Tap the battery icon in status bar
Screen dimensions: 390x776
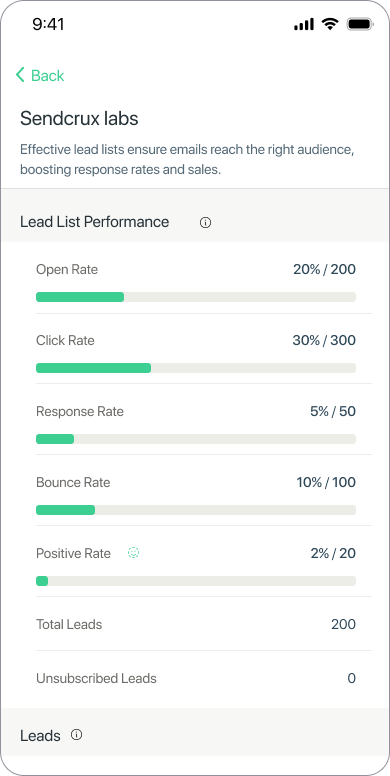pos(360,24)
